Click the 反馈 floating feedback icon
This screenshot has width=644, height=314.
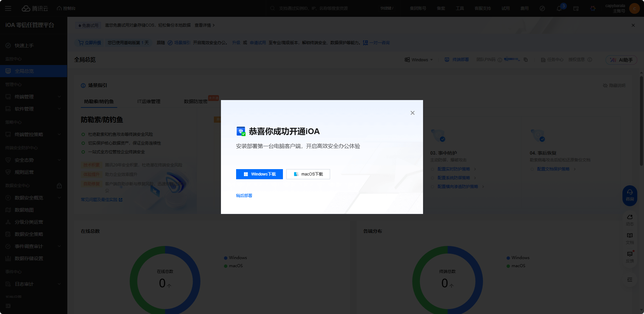tap(630, 257)
